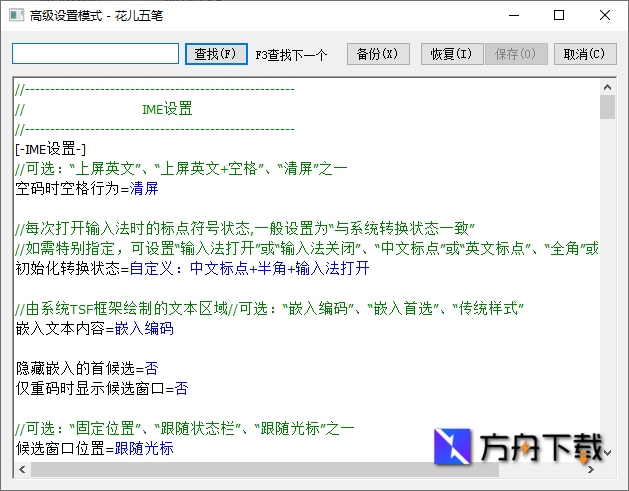
Task: Click the 隐藏嵌入的首候选=否 line
Action: 87,368
